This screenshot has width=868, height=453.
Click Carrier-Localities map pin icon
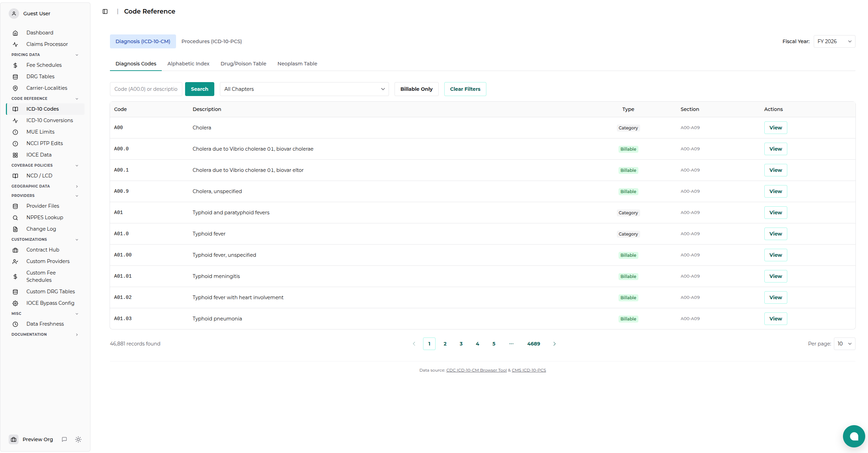pos(15,88)
